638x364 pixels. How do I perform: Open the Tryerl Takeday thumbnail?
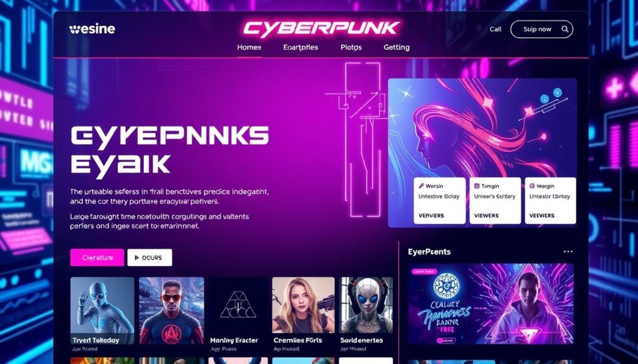click(102, 310)
